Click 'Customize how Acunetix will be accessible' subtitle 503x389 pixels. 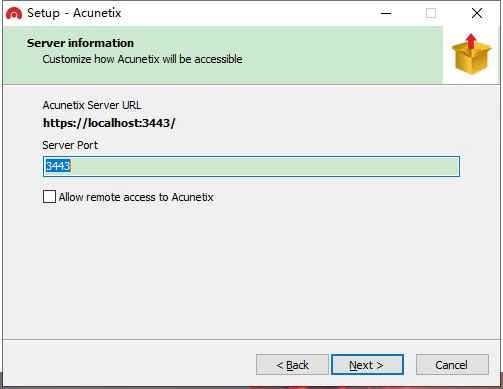click(x=142, y=59)
